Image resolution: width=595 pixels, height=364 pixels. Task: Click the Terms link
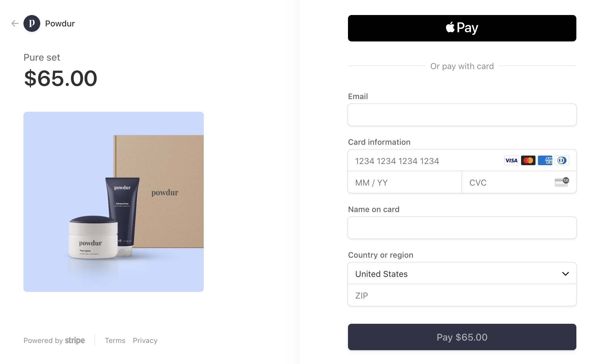pyautogui.click(x=115, y=340)
